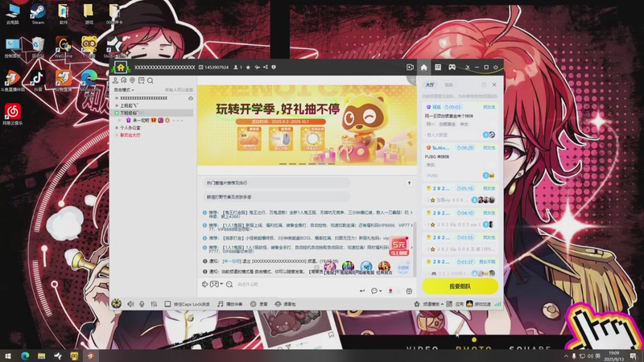The image size is (644, 362).
Task: Open the NetEase Cloud Music desktop icon
Action: click(x=13, y=113)
